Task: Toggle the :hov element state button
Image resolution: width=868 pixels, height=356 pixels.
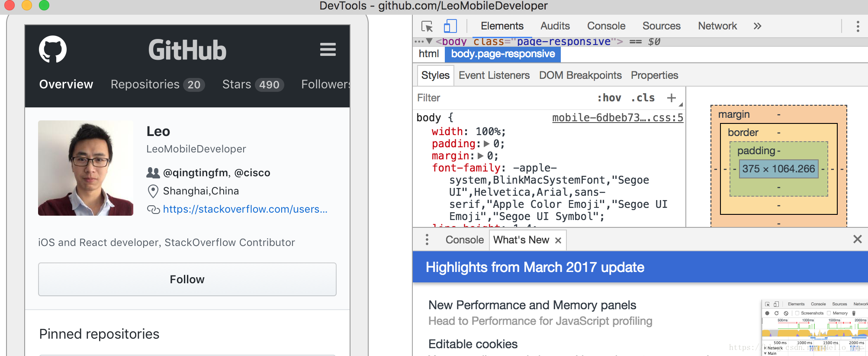Action: tap(609, 98)
